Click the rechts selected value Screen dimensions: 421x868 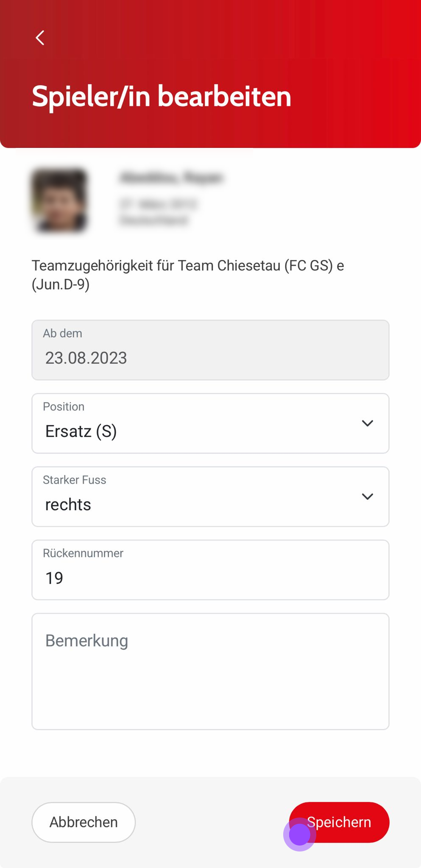pos(68,505)
